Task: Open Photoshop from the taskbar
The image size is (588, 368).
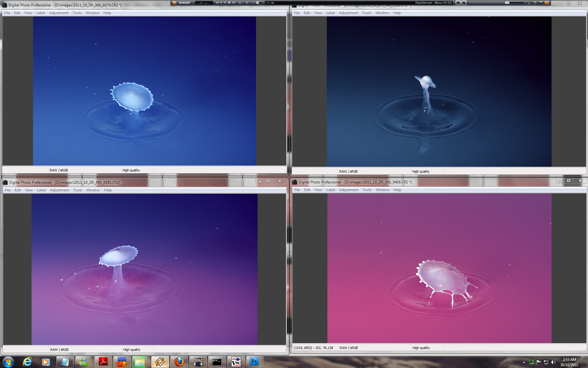Action: [254, 362]
